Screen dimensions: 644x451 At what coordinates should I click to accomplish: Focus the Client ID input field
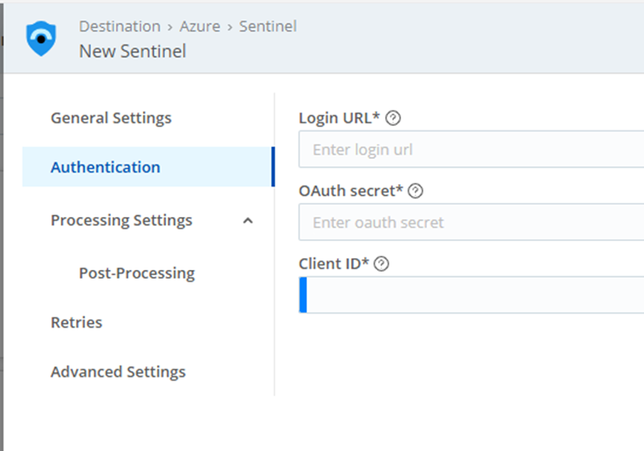pyautogui.click(x=471, y=295)
